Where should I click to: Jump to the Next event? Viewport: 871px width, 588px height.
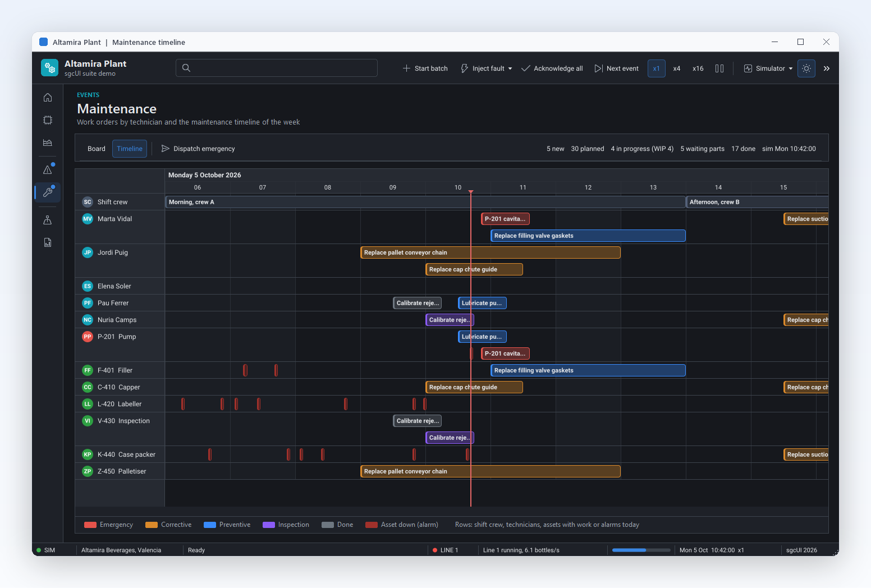tap(617, 68)
